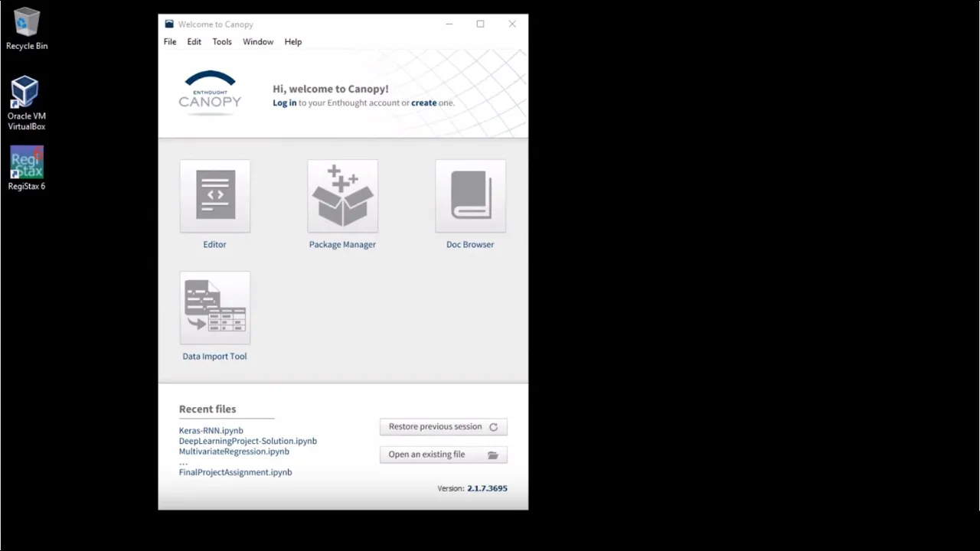Click the Enthought Canopy logo
980x551 pixels.
[x=210, y=93]
